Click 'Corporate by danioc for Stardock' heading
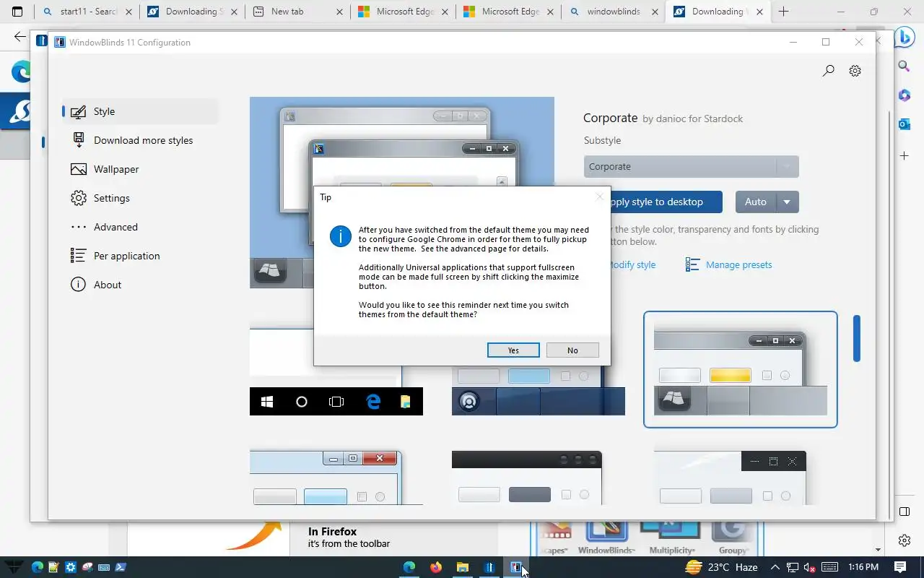 click(x=663, y=118)
